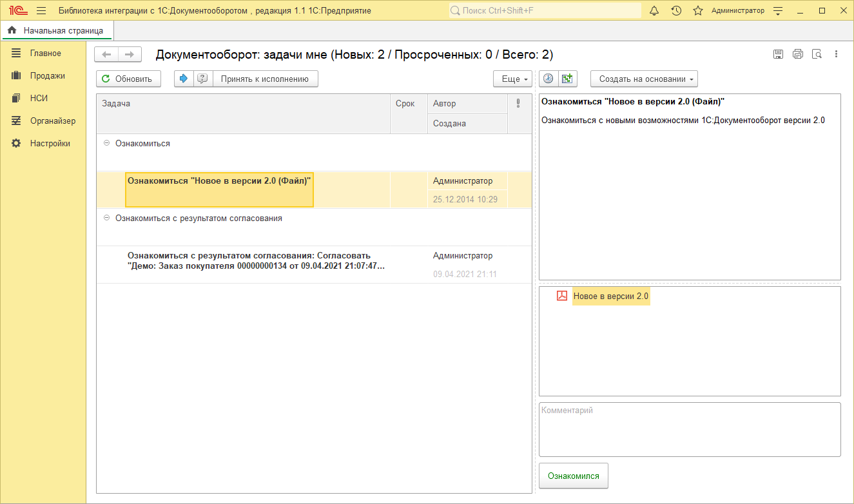Click the home icon on Начальная страница tab

coord(12,30)
